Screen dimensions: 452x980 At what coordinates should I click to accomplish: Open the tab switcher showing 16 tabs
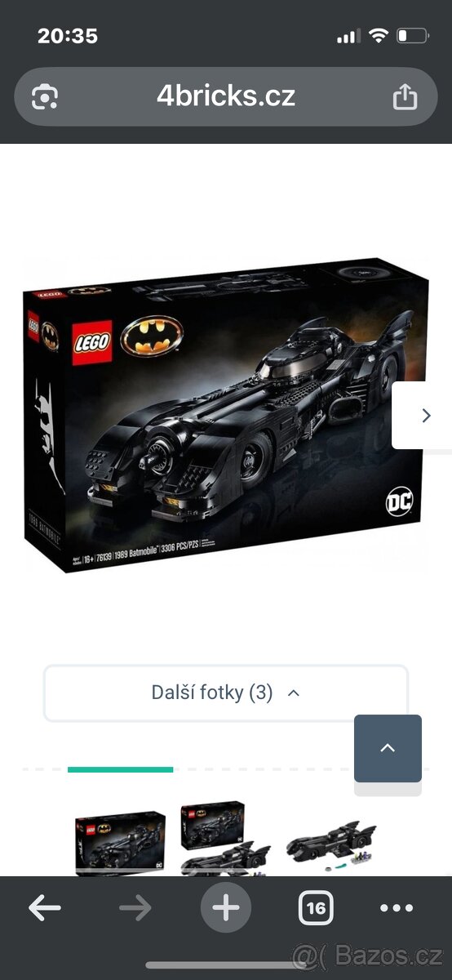(316, 907)
